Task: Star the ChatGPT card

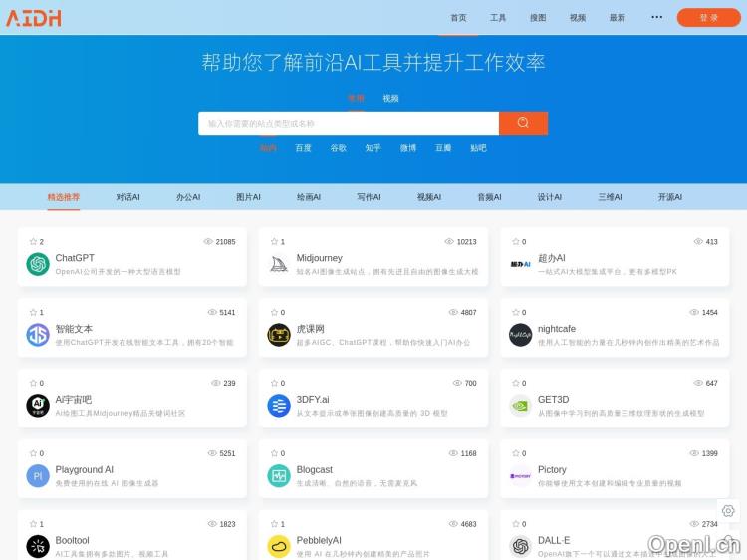Action: (x=33, y=241)
